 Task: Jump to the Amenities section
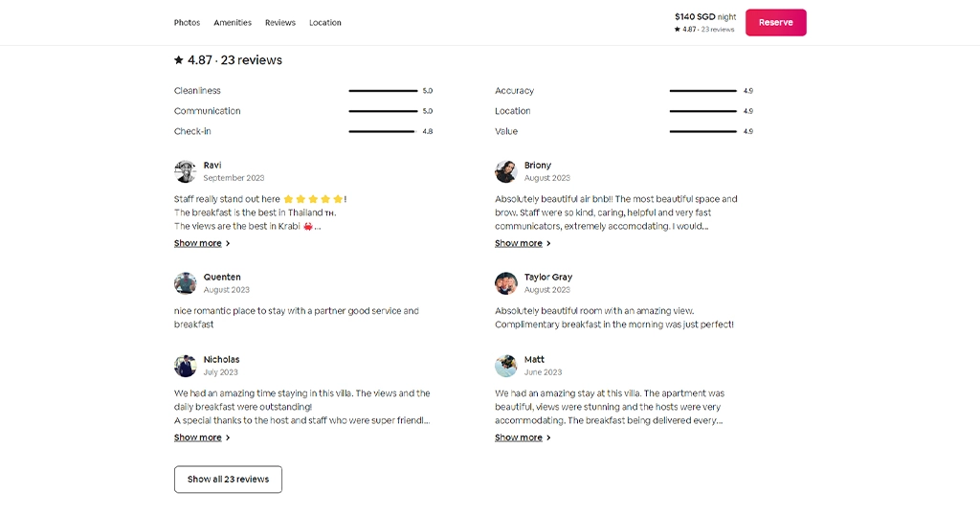click(233, 23)
